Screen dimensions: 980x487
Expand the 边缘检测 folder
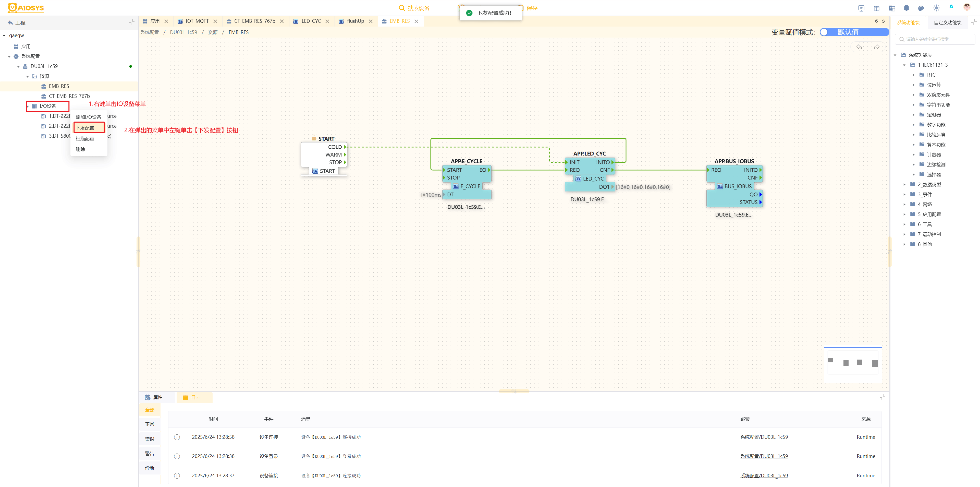tap(913, 164)
